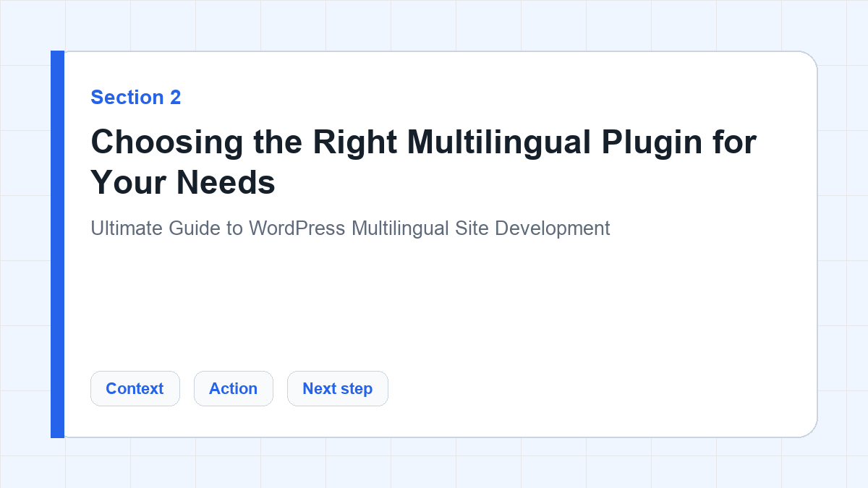Click the Context pill button
Viewport: 868px width, 488px height.
pos(135,388)
